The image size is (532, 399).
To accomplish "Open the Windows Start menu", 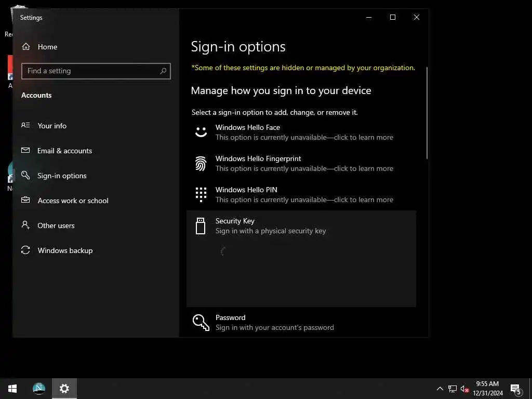I will [12, 389].
